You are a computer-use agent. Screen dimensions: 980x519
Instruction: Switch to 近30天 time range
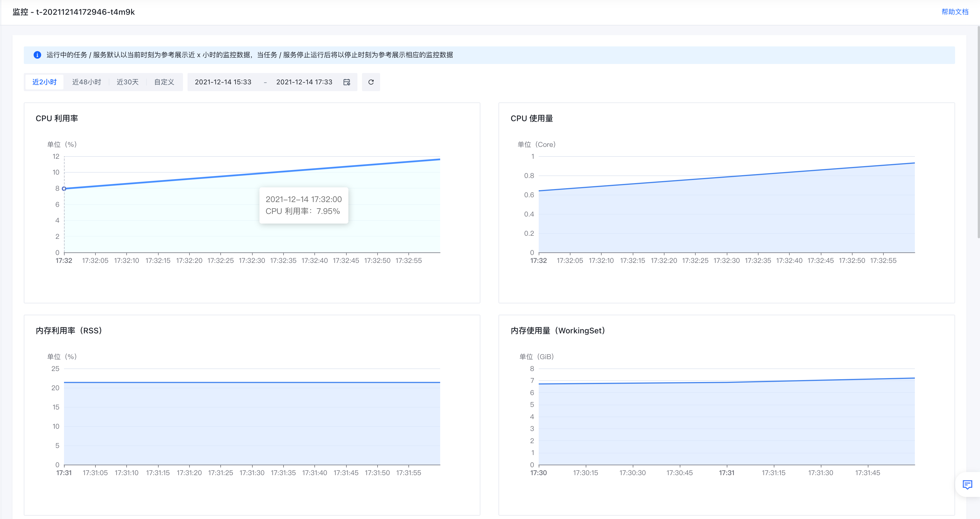pyautogui.click(x=127, y=82)
